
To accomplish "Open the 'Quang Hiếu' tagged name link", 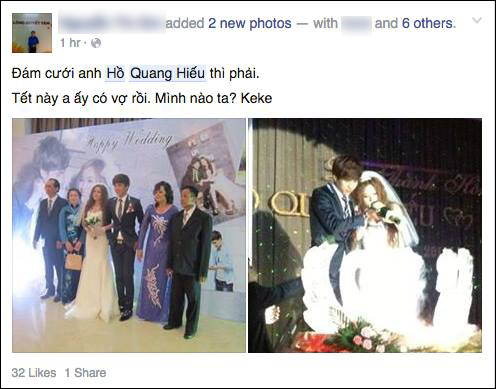I will pyautogui.click(x=168, y=73).
